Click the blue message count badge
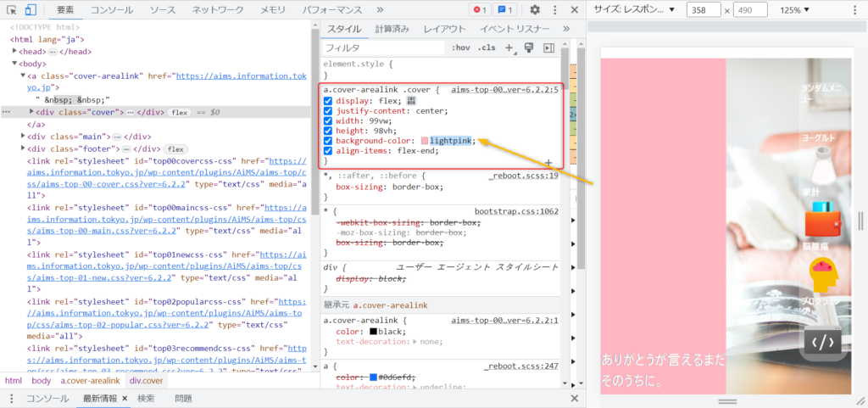868x408 pixels. (506, 10)
